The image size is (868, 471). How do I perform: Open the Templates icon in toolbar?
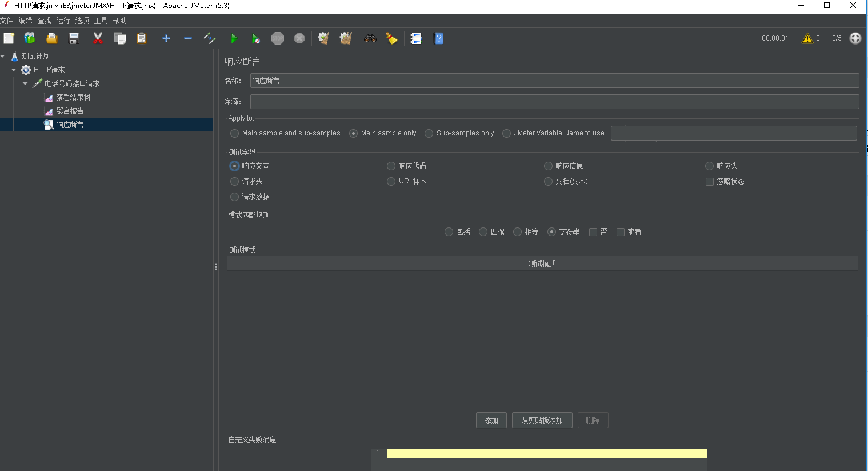(x=30, y=38)
